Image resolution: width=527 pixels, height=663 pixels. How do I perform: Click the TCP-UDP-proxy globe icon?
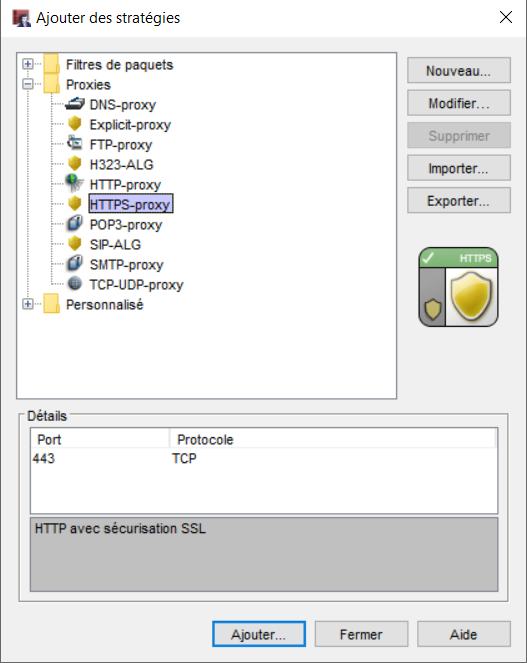(x=75, y=284)
